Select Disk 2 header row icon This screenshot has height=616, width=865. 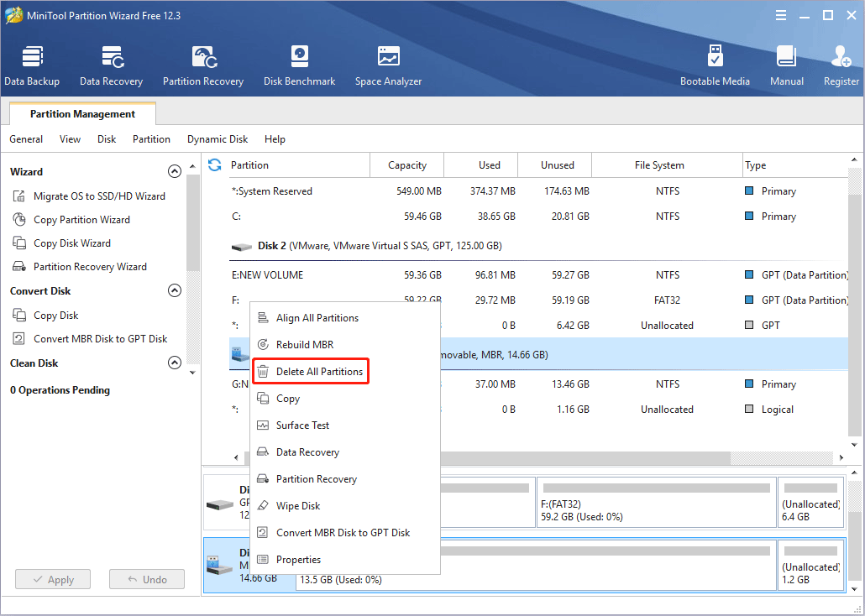click(241, 247)
